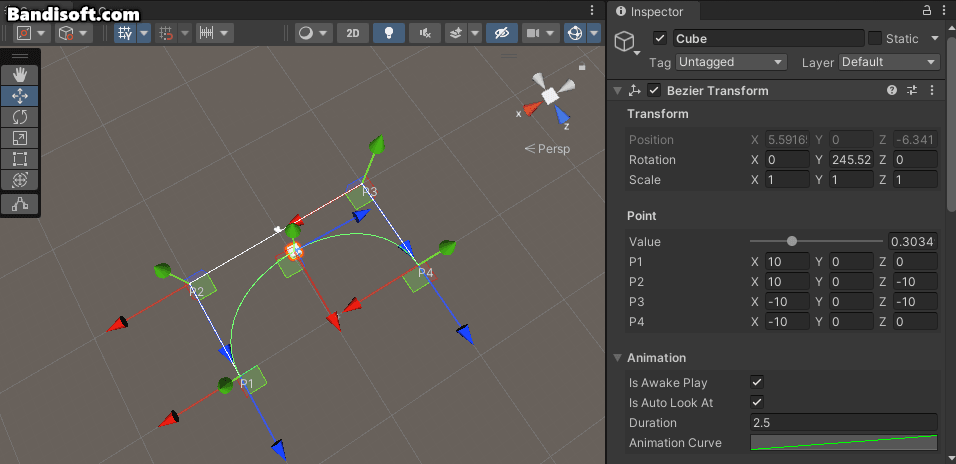Click the handle rotation cube icon
This screenshot has width=956, height=464.
pos(65,33)
